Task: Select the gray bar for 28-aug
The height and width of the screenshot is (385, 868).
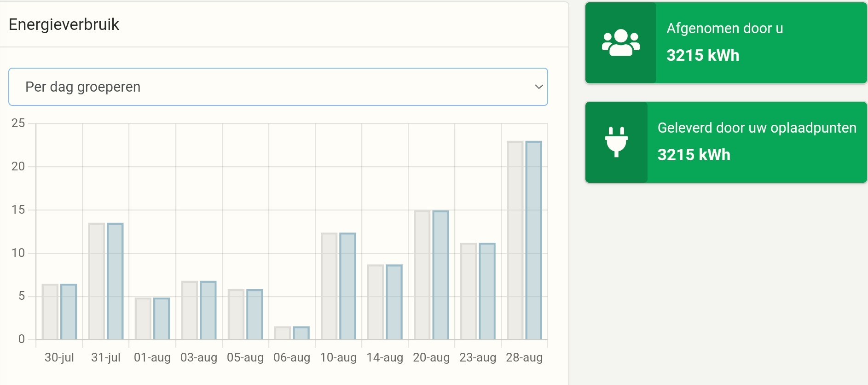Action: point(515,240)
